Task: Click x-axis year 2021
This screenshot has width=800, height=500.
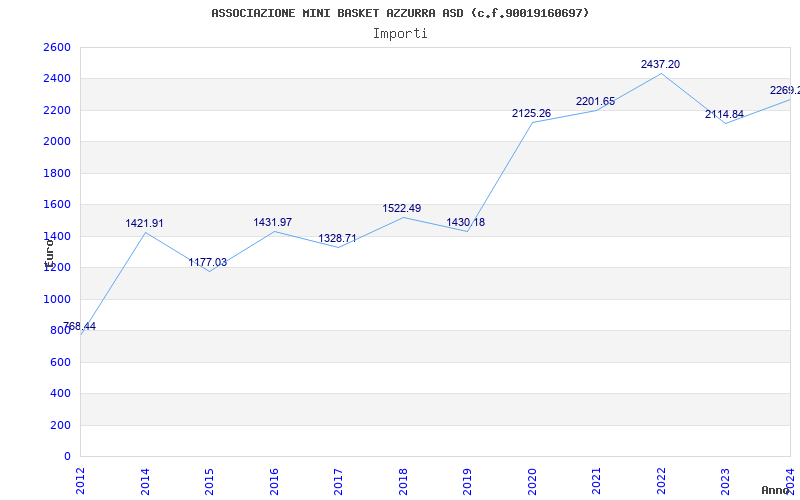Action: [596, 481]
